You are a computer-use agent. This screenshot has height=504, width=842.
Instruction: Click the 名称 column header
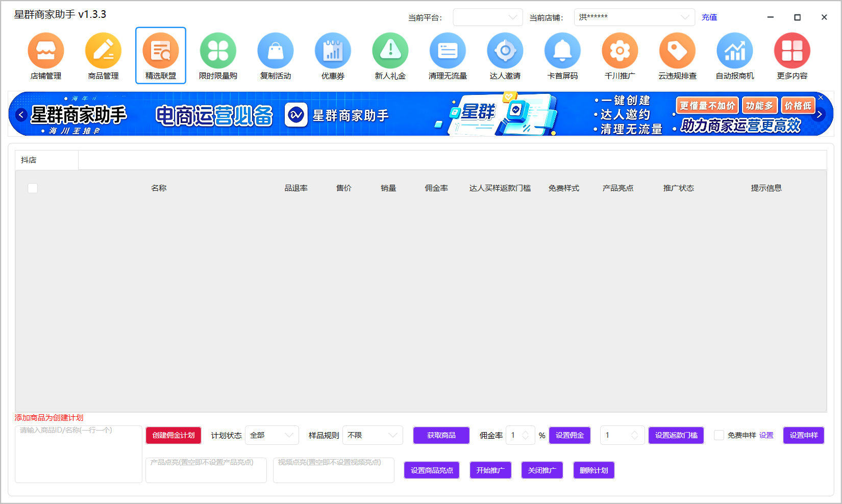(x=159, y=188)
